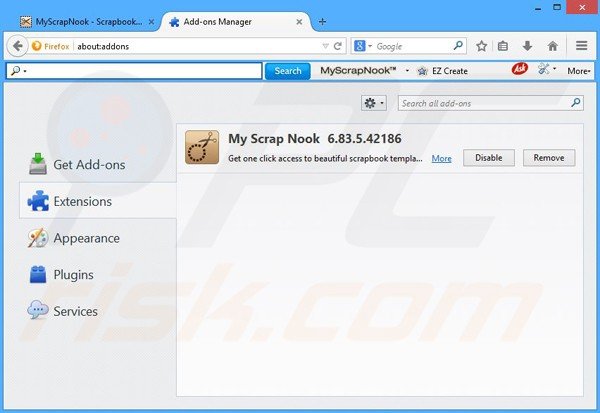Close the Add-ons Manager tab
This screenshot has width=600, height=413.
point(299,22)
